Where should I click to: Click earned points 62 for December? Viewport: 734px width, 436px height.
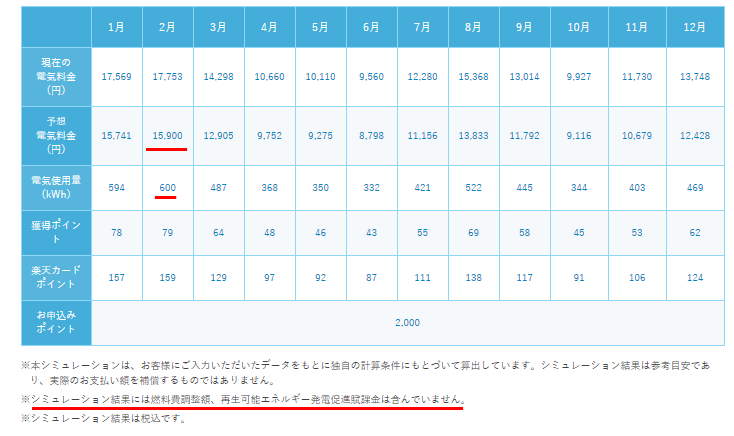tap(695, 233)
